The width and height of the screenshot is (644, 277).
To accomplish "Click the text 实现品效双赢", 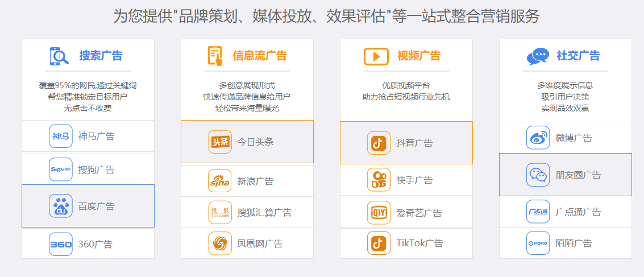I will (566, 109).
